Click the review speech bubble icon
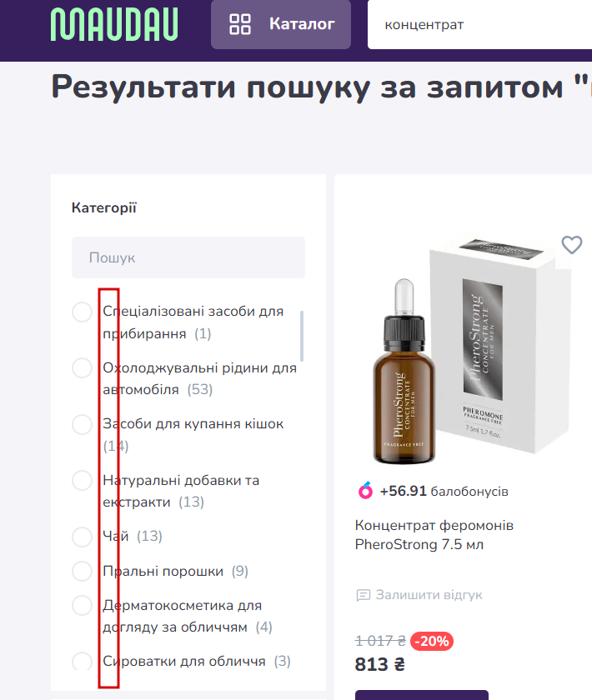The image size is (592, 700). 364,595
